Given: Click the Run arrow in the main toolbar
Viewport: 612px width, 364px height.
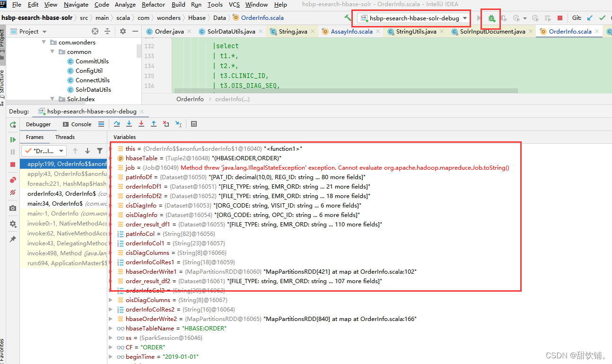Looking at the screenshot, I should (479, 18).
